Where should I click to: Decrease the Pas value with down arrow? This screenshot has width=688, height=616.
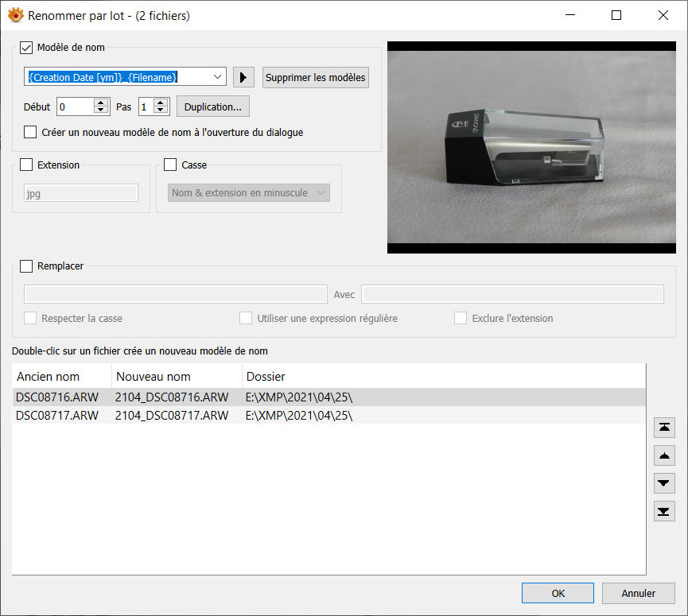[161, 110]
